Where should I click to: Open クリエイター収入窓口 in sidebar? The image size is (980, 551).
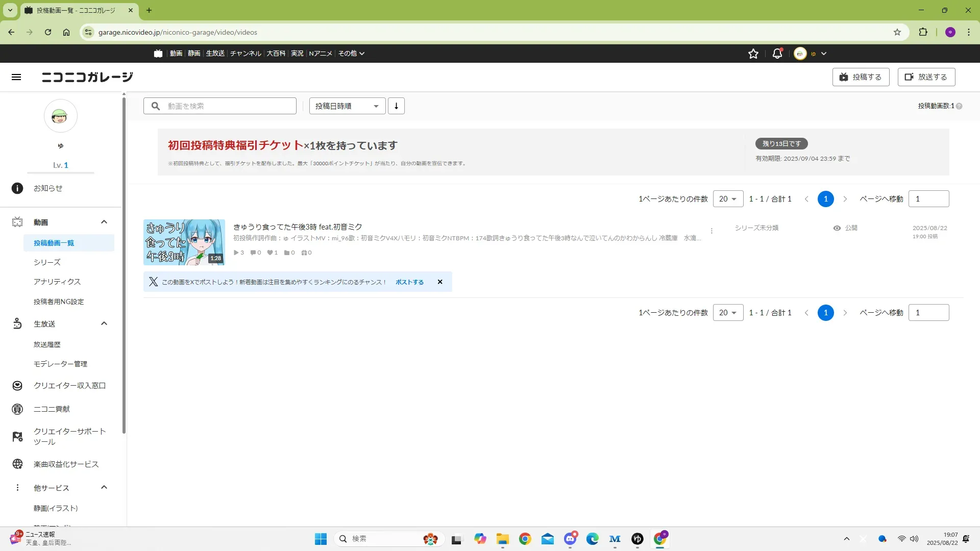[69, 386]
